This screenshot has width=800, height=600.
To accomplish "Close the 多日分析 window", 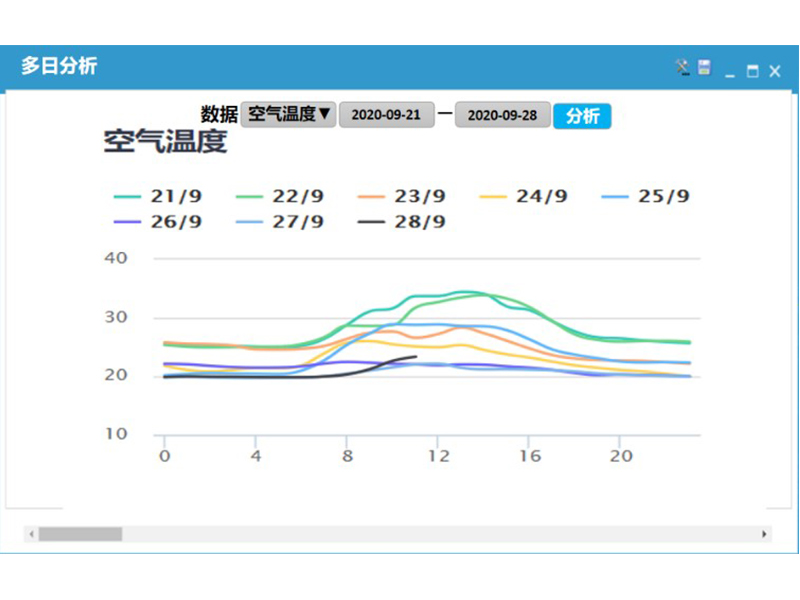I will pos(774,71).
